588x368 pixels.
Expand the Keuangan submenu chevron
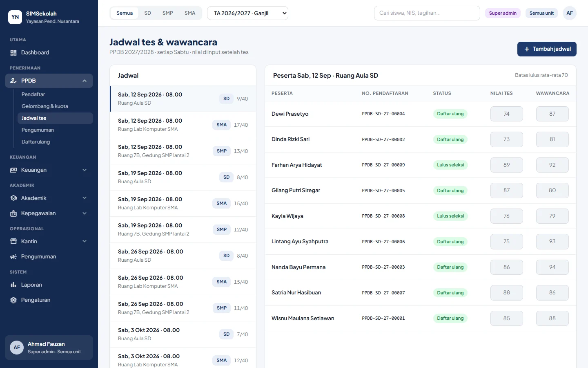(x=85, y=170)
